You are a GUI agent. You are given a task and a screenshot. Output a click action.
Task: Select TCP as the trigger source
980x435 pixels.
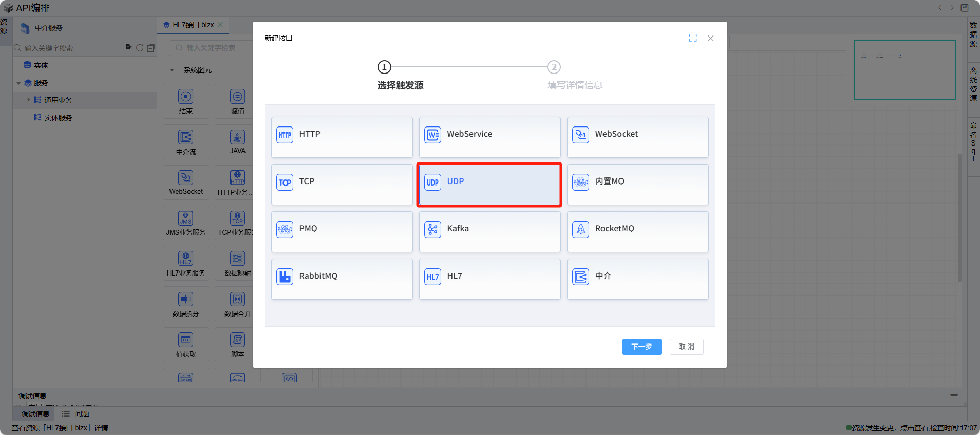point(342,184)
